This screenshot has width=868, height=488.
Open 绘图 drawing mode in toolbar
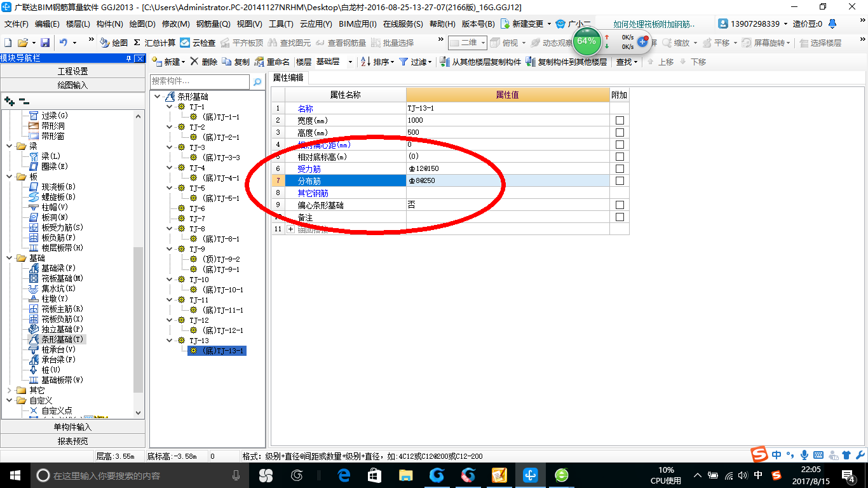pos(114,43)
